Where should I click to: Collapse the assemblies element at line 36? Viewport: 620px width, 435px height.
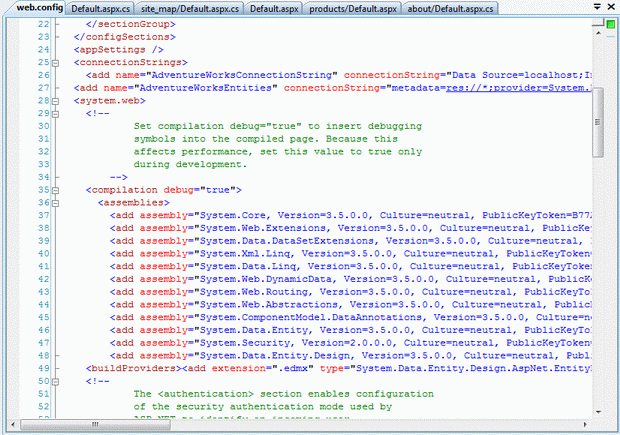[x=55, y=204]
